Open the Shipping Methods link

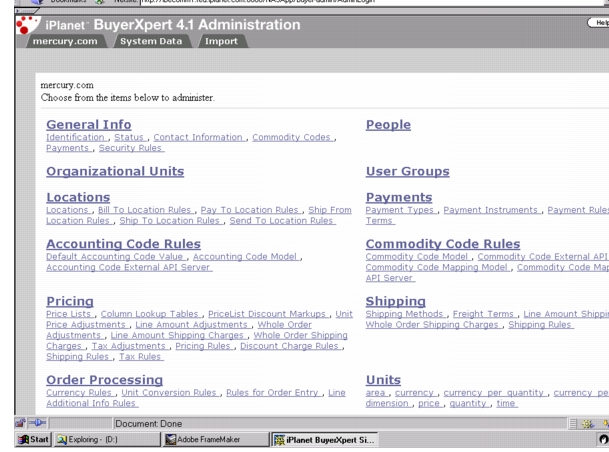click(x=404, y=314)
